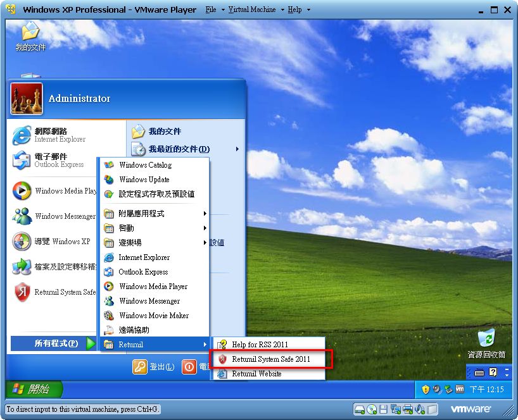518x420 pixels.
Task: Click Internet Explorer icon in programs list
Action: [x=109, y=257]
